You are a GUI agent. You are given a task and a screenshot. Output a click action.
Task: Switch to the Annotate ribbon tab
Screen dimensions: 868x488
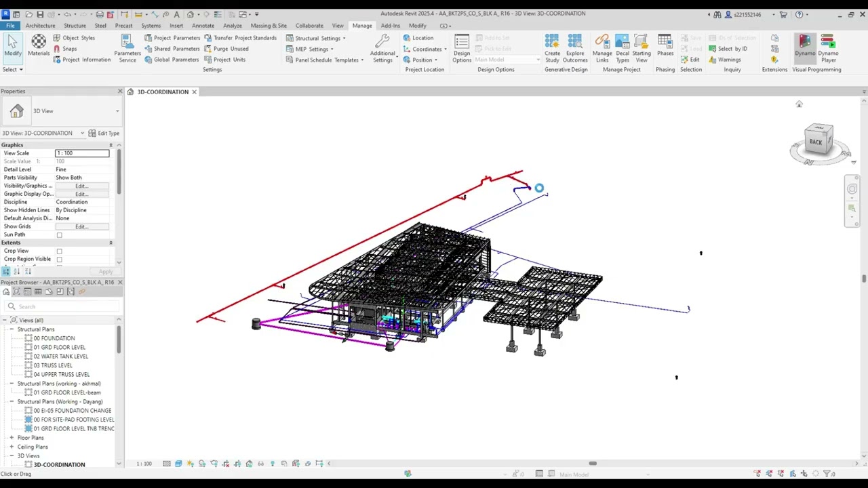203,26
